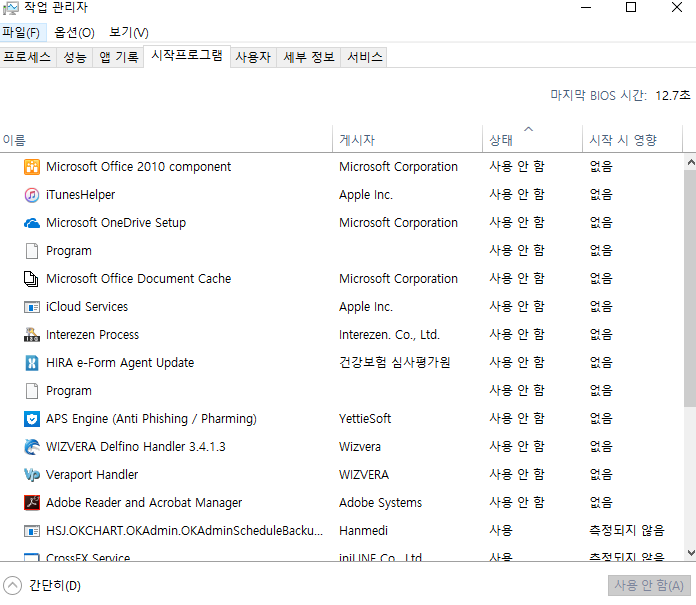The height and width of the screenshot is (605, 696).
Task: Select HIRA e-Form Agent Update entry
Action: [120, 363]
